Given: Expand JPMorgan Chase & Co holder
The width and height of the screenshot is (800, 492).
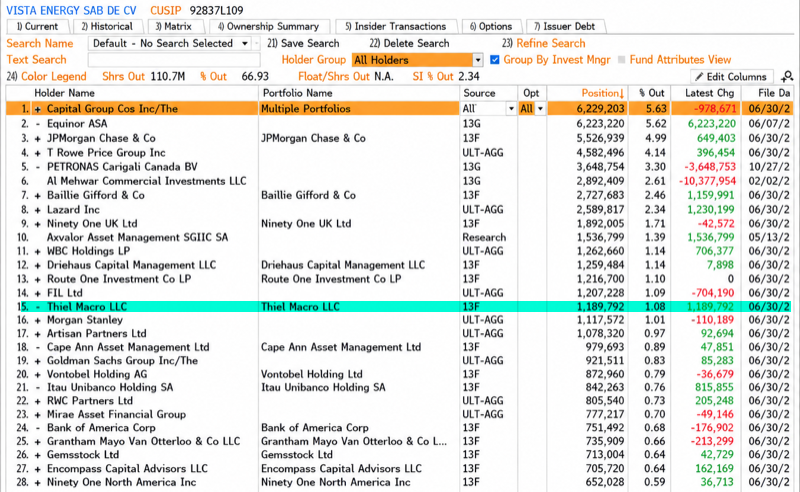Looking at the screenshot, I should (38, 138).
